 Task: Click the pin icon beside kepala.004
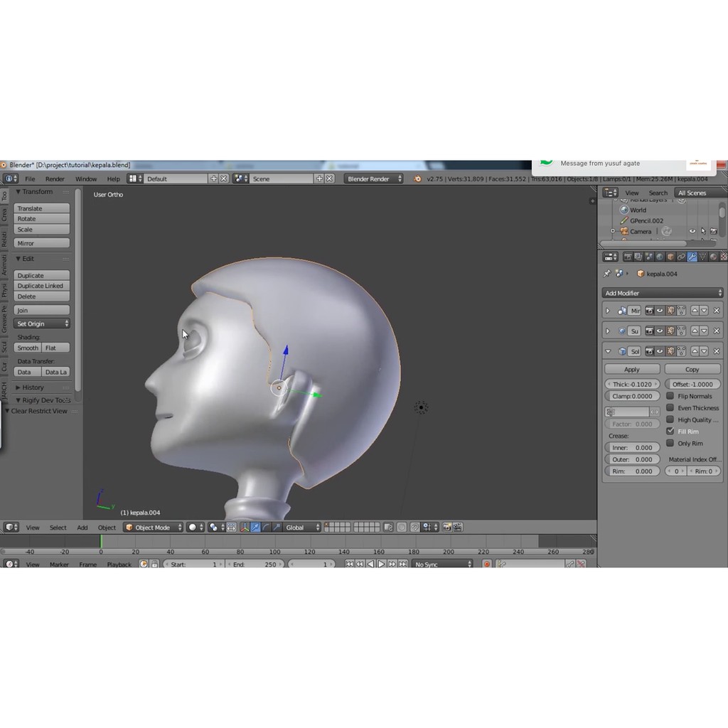click(606, 274)
